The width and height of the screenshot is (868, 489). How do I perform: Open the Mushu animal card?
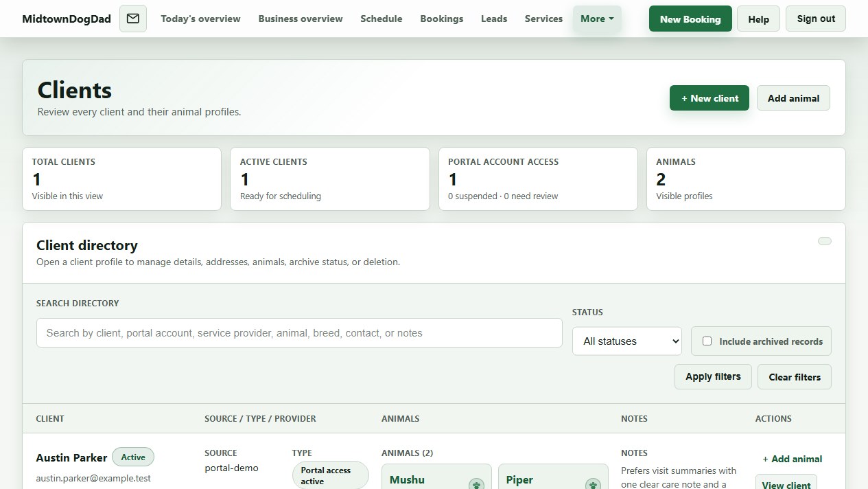click(436, 477)
